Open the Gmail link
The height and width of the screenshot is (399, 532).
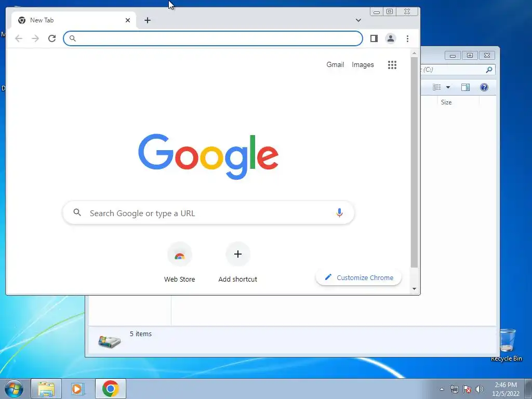[335, 64]
